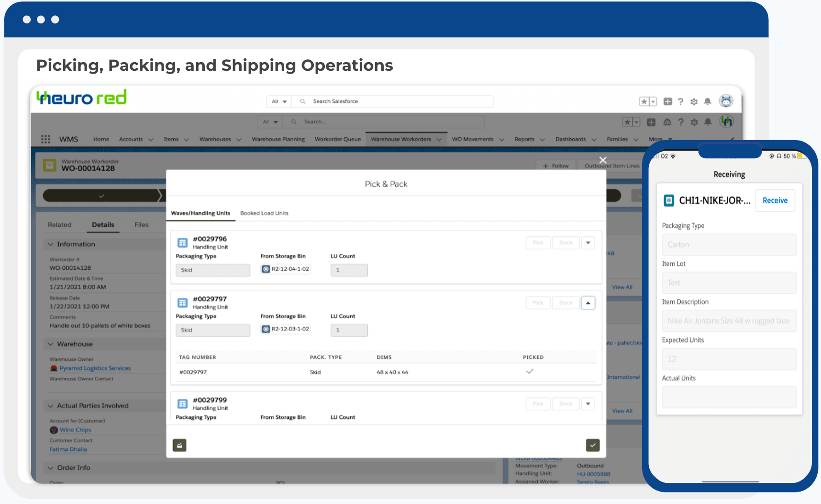Close the Pick & Pack dialog
The width and height of the screenshot is (821, 504).
tap(603, 160)
